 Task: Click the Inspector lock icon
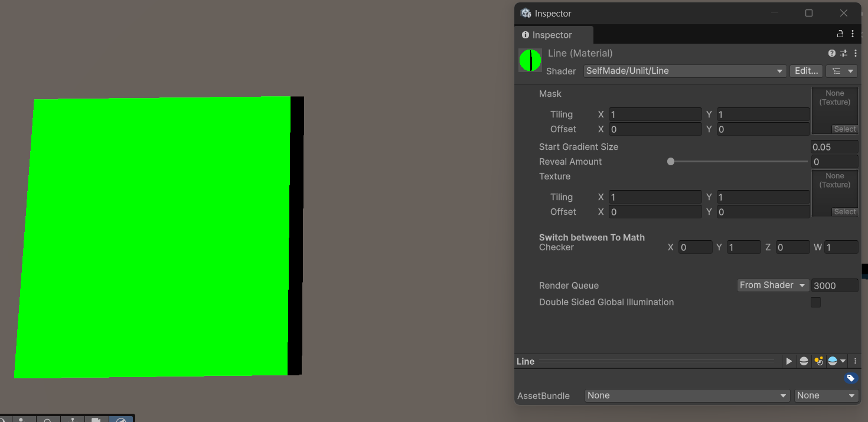tap(840, 34)
